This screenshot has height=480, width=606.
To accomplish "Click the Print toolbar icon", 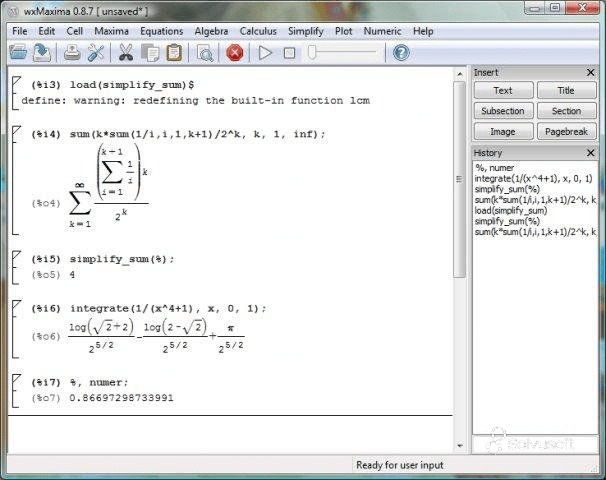I will click(x=72, y=53).
